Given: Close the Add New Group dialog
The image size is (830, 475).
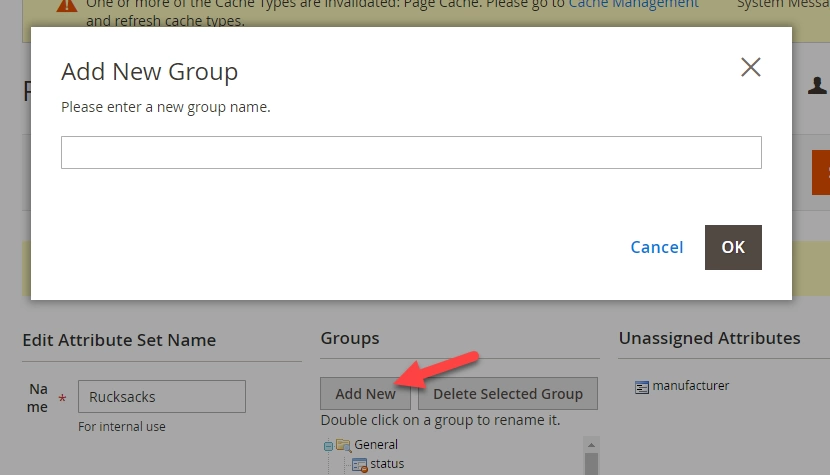Looking at the screenshot, I should (751, 67).
